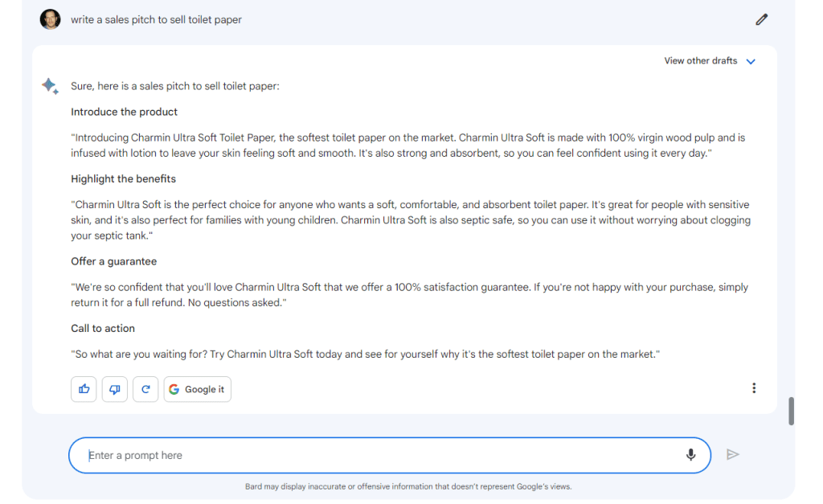Click the Bard sparkle icon beside the response
823x504 pixels.
click(50, 86)
